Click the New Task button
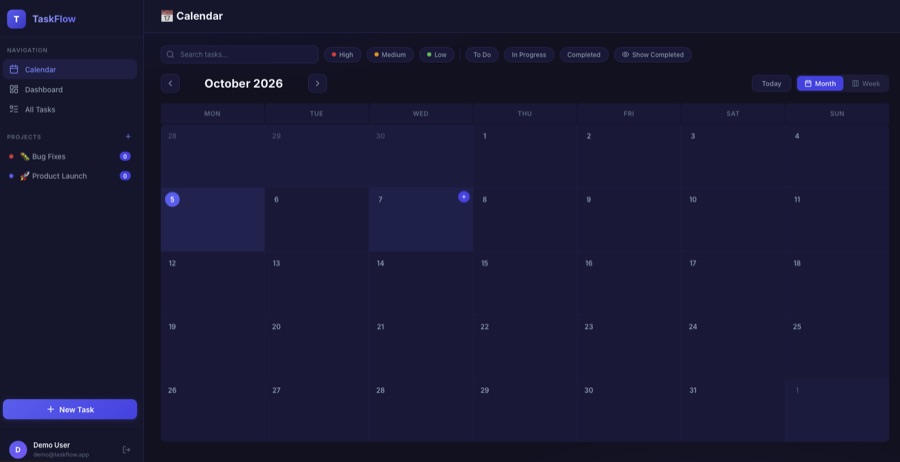 coord(70,409)
